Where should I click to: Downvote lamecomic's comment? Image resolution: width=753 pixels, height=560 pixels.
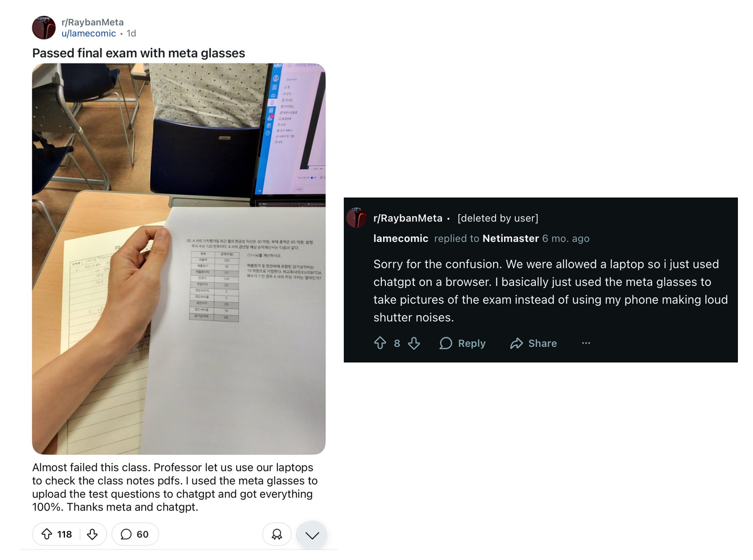coord(414,343)
